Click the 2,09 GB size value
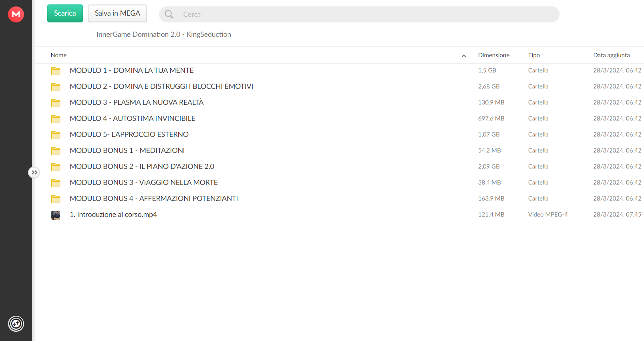Screen dimensions: 644x341 [x=489, y=166]
